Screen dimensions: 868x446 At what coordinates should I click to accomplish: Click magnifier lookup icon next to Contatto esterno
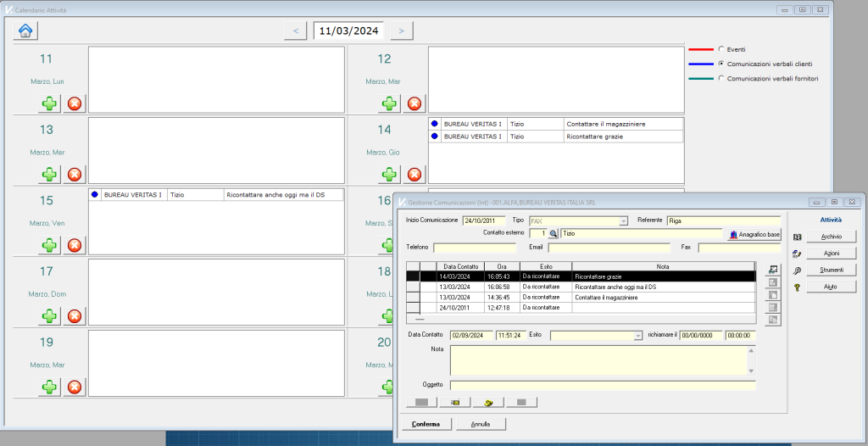554,233
